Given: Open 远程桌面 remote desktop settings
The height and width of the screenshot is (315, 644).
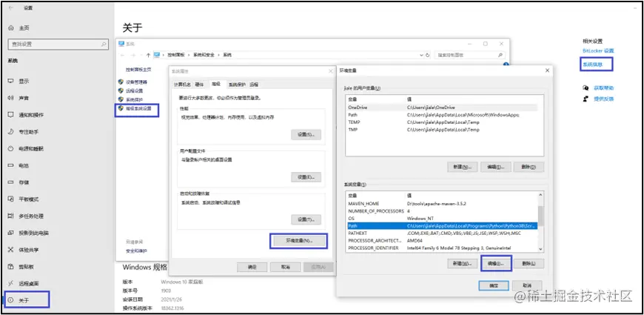Looking at the screenshot, I should coord(24,283).
